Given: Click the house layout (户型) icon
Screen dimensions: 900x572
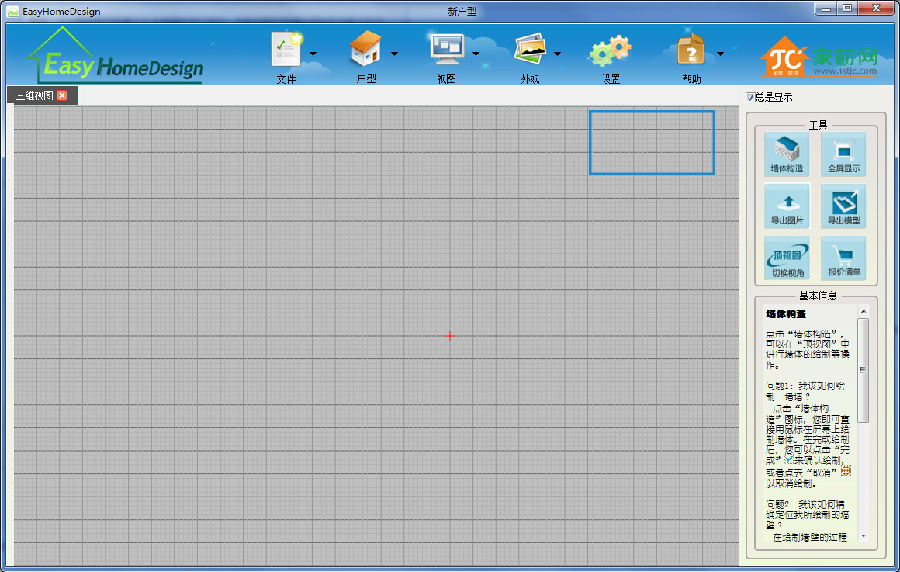Looking at the screenshot, I should pos(366,50).
